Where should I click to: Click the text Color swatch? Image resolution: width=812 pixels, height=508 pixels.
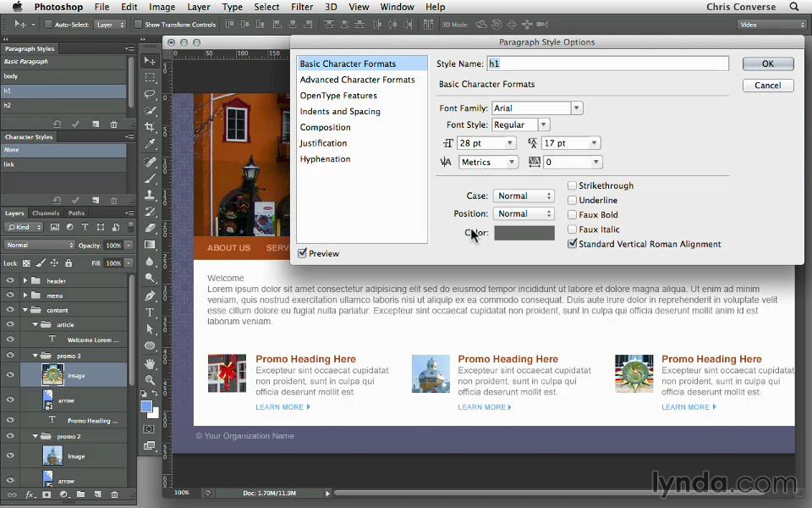click(x=524, y=233)
